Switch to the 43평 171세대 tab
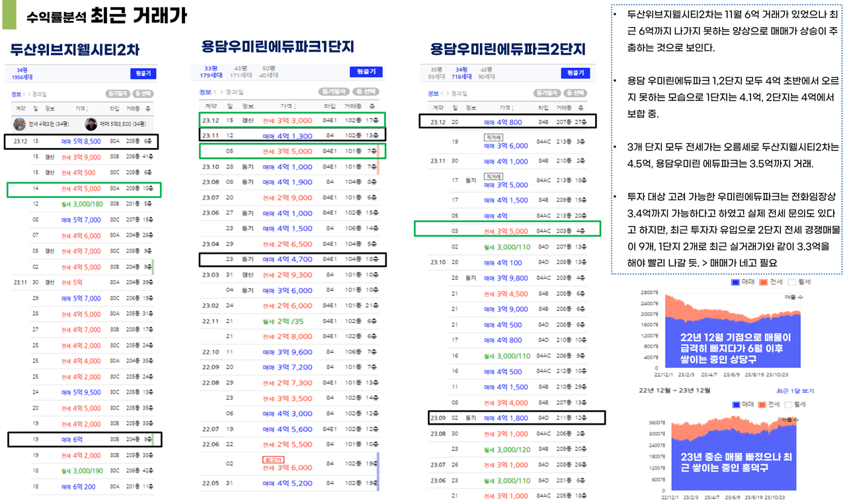843x504 pixels. (x=241, y=71)
